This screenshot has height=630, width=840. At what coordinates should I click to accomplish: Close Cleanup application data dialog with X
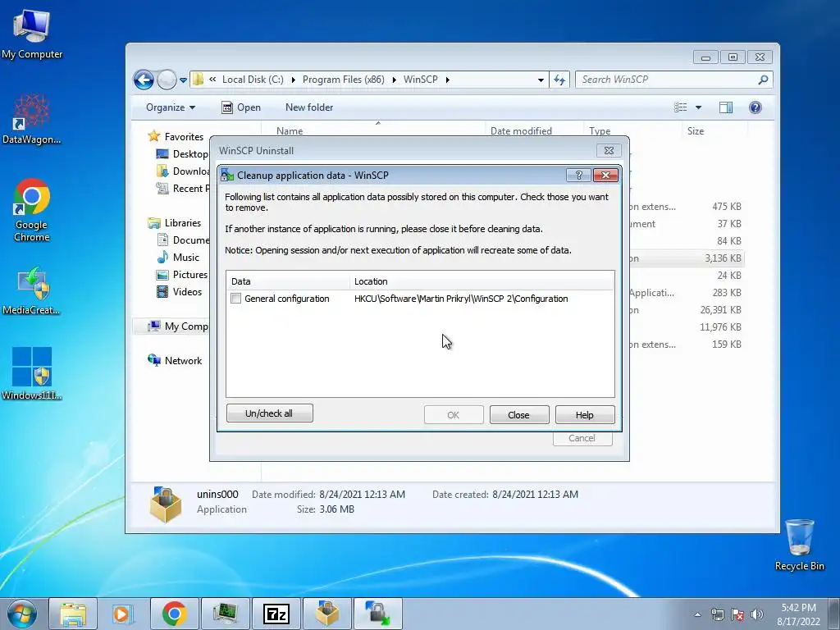(x=605, y=176)
